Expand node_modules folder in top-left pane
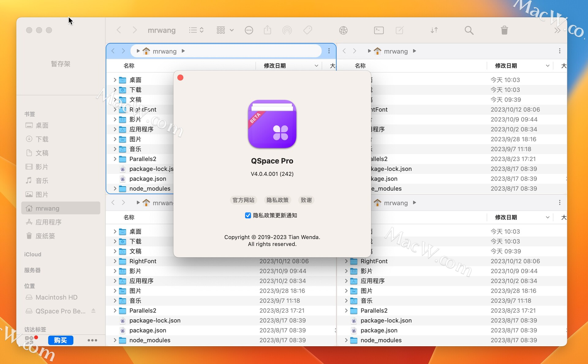588x364 pixels. (115, 189)
